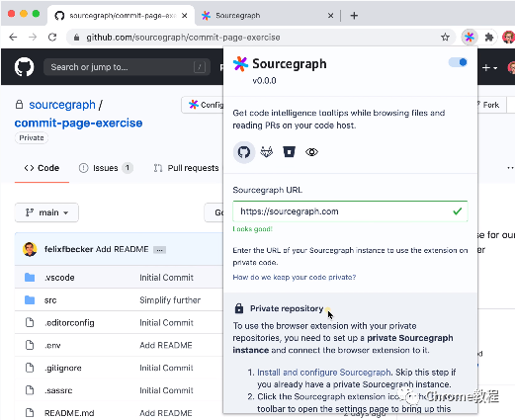
Task: Click the .editorconfig file icon
Action: [30, 322]
